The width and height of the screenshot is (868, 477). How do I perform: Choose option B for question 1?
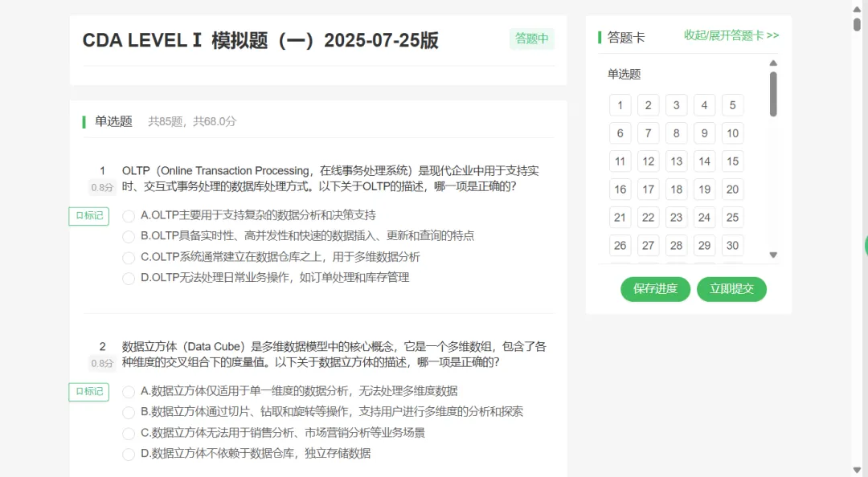[x=129, y=237]
